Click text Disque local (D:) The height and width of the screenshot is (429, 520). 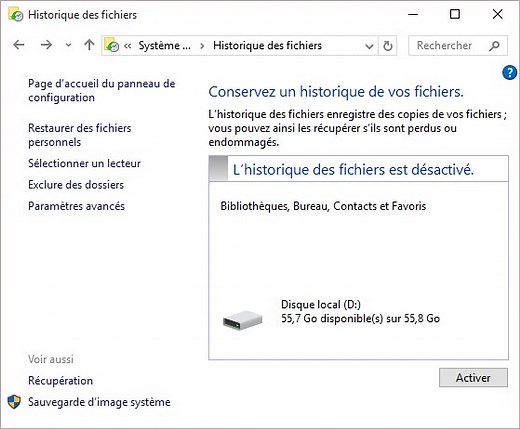click(321, 304)
